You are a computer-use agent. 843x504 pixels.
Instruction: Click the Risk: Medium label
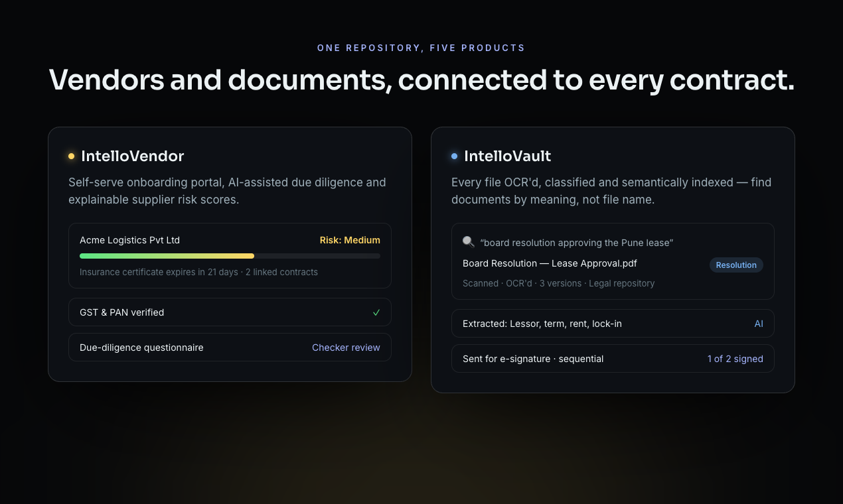pos(350,240)
